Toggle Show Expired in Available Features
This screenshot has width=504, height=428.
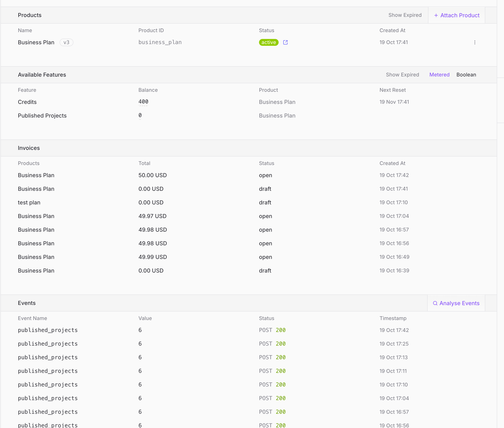402,75
